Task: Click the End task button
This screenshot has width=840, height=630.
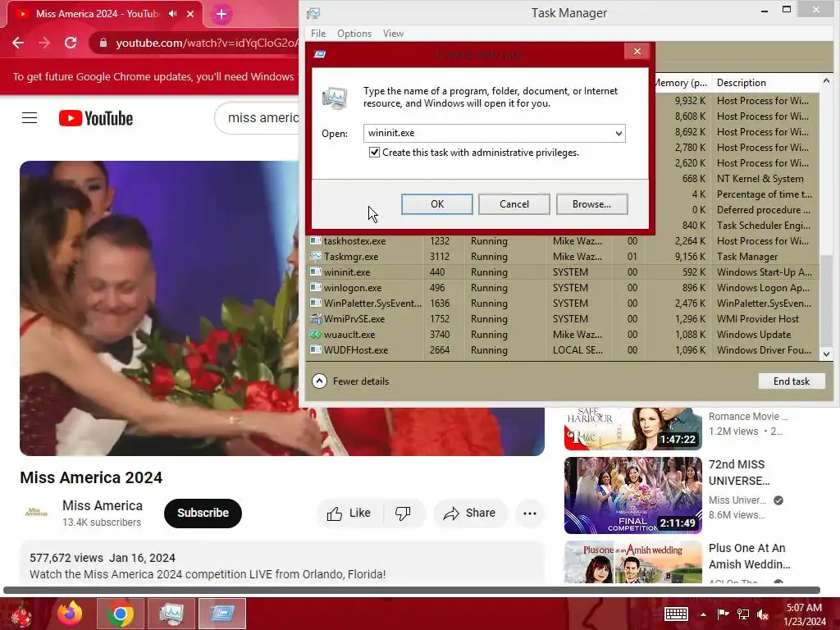Action: 792,381
